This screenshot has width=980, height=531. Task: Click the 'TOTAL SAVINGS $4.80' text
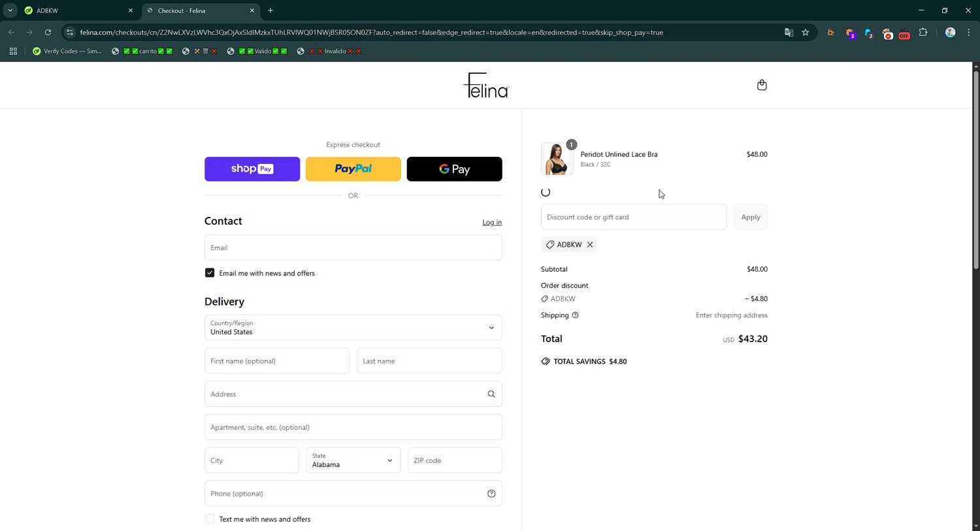[590, 361]
